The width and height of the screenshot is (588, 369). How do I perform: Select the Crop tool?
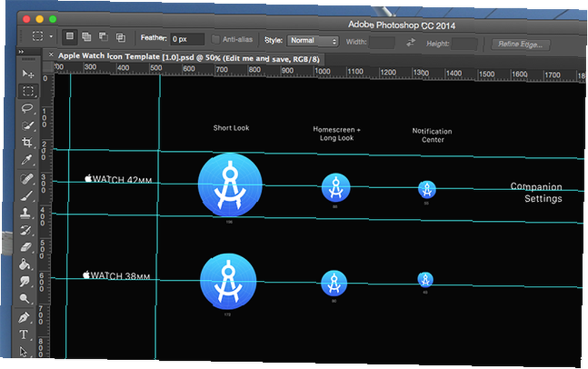(x=27, y=142)
